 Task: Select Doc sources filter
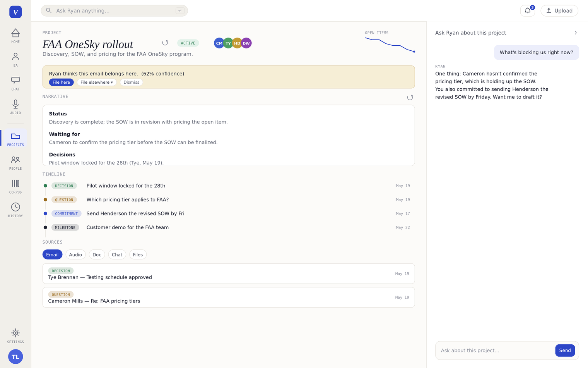[x=97, y=255]
